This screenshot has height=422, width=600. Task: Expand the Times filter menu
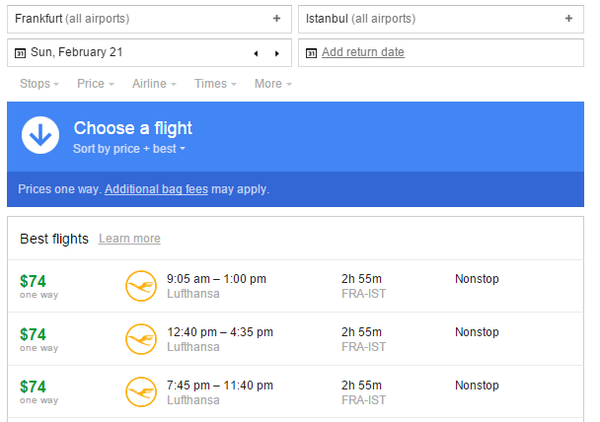click(215, 84)
